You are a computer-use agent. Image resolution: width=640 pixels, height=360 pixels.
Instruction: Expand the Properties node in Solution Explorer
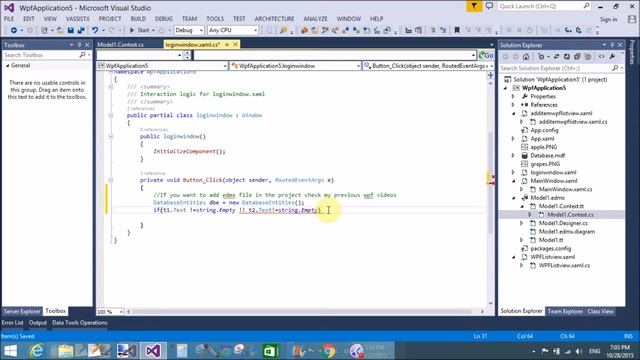pos(513,97)
